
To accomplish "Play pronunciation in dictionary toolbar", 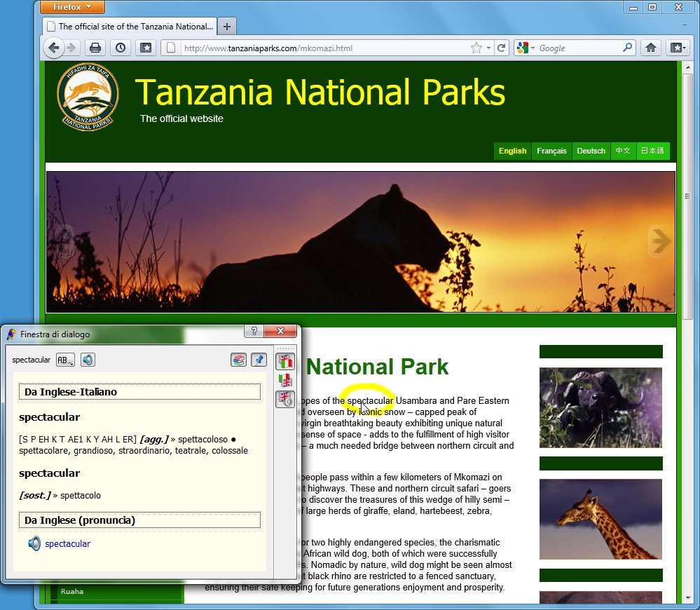I will 88,360.
